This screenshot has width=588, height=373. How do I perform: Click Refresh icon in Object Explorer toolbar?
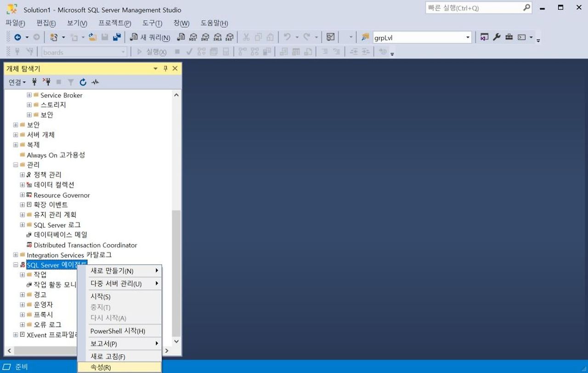[x=83, y=82]
